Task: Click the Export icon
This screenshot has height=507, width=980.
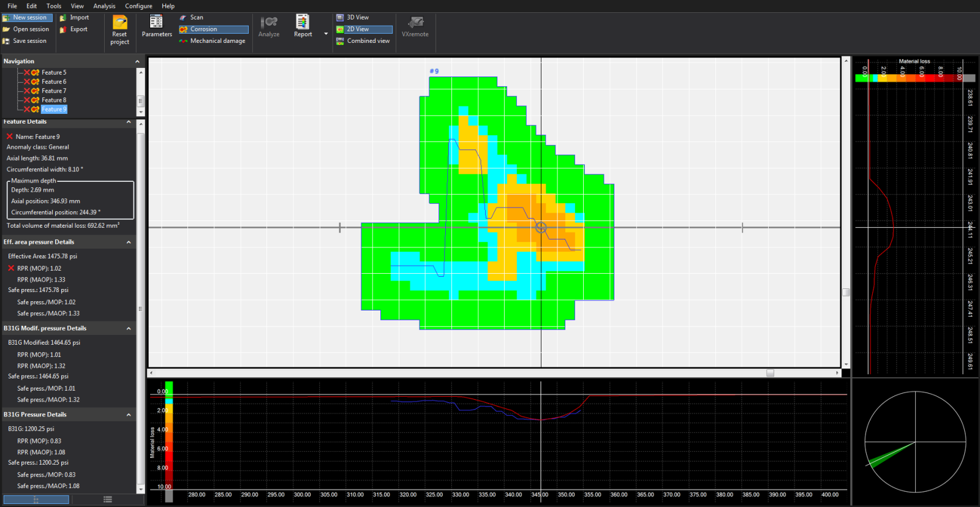Action: (x=63, y=29)
